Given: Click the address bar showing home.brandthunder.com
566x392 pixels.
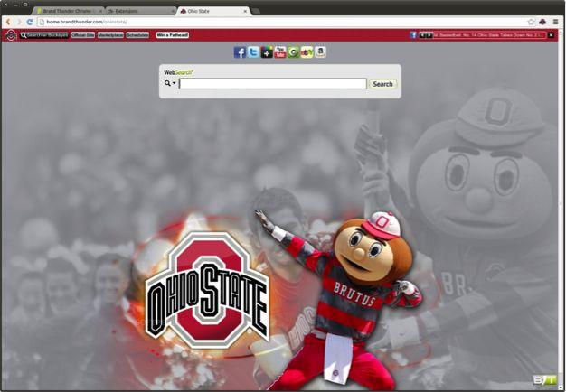Looking at the screenshot, I should (x=281, y=22).
